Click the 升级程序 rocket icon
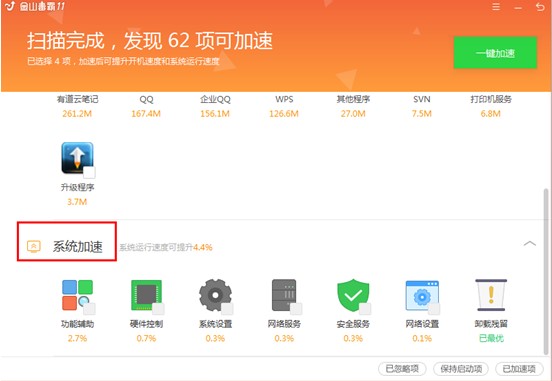 coord(77,158)
